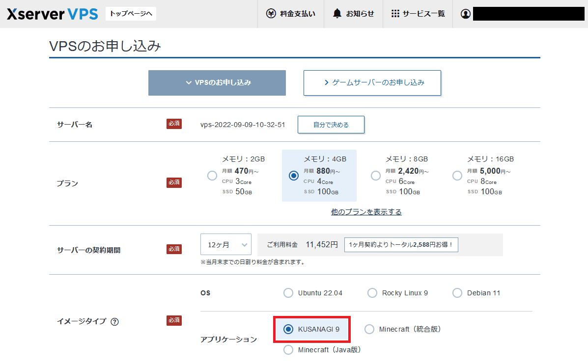Select Ubuntu 22.04 as the OS

[288, 292]
